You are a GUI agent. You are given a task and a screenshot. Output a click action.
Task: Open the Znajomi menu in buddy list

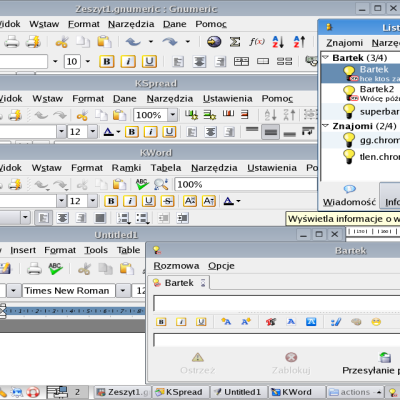point(344,43)
